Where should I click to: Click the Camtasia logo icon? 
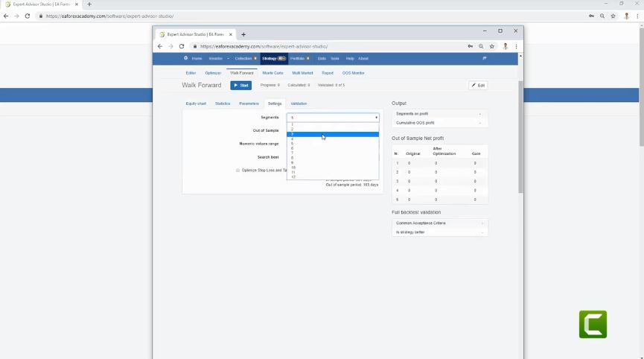click(x=593, y=324)
